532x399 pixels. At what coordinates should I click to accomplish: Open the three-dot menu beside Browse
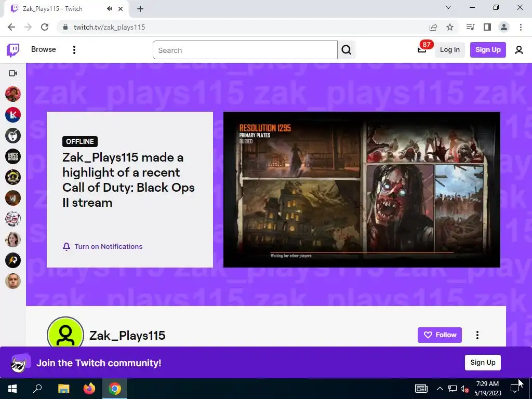pyautogui.click(x=74, y=50)
